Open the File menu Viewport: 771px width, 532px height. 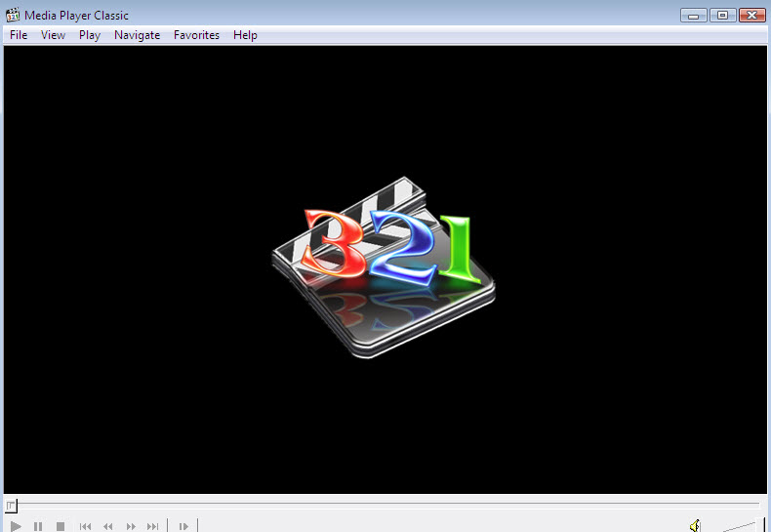click(19, 35)
